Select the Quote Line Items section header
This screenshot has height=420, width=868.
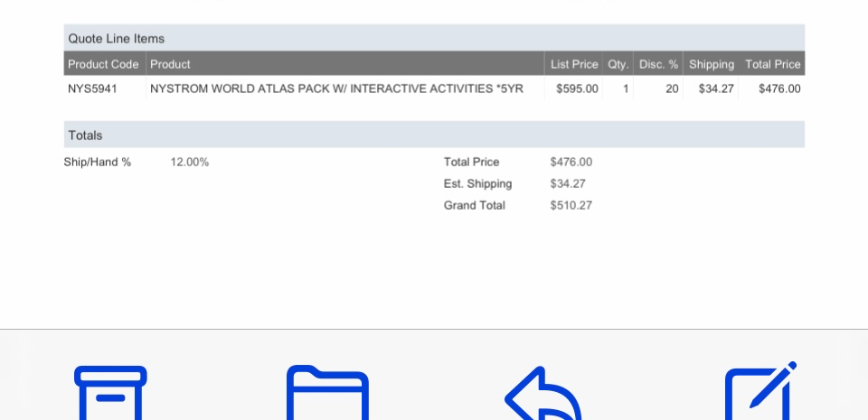click(117, 39)
